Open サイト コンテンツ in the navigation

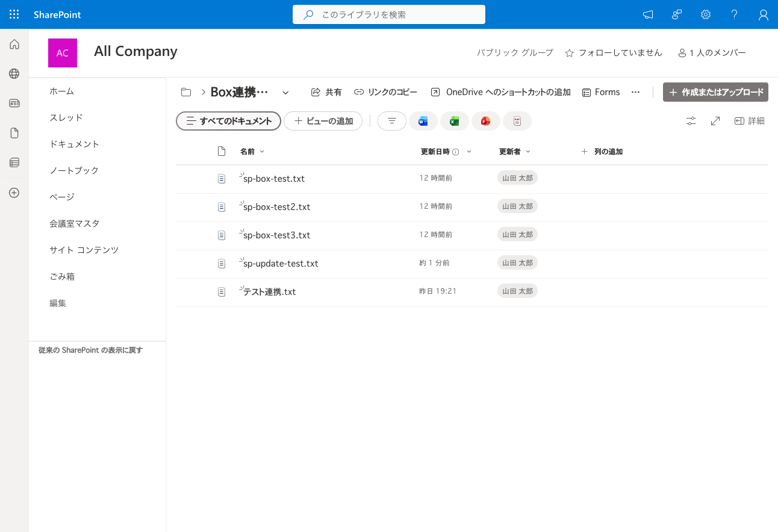(84, 250)
